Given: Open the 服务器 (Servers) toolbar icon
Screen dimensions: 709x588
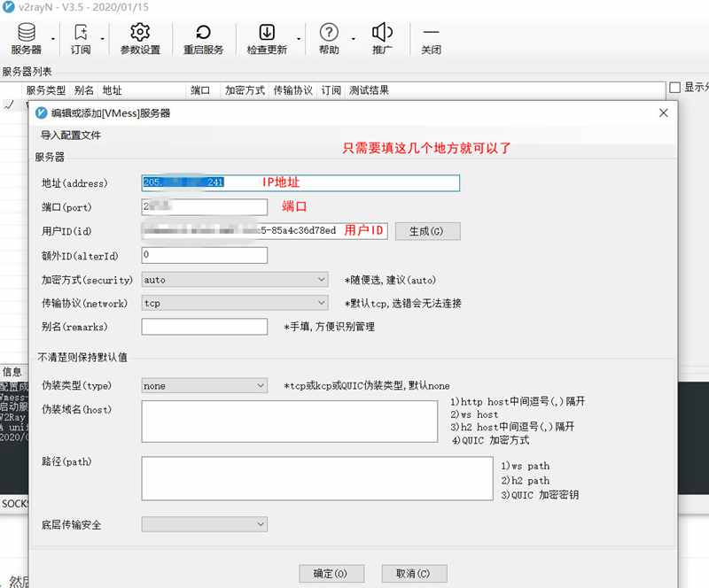Looking at the screenshot, I should [x=27, y=38].
